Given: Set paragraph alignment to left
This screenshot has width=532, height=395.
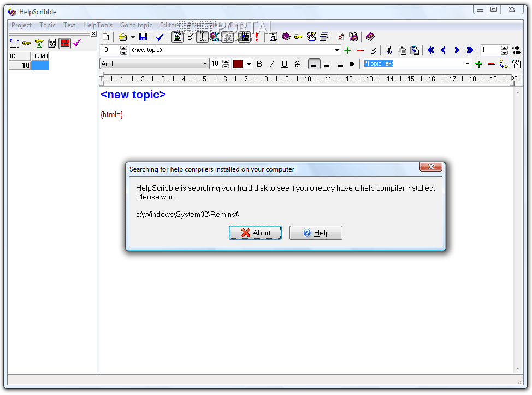Looking at the screenshot, I should click(x=314, y=64).
